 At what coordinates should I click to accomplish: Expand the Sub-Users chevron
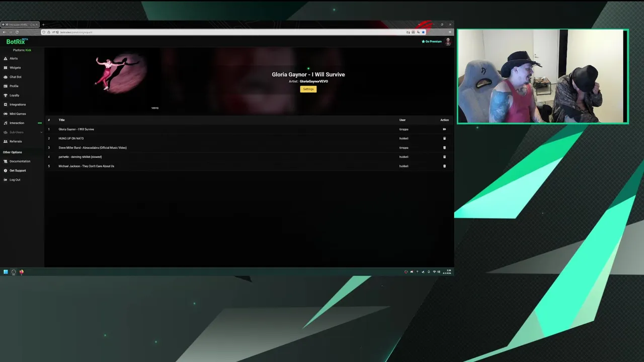[41, 132]
